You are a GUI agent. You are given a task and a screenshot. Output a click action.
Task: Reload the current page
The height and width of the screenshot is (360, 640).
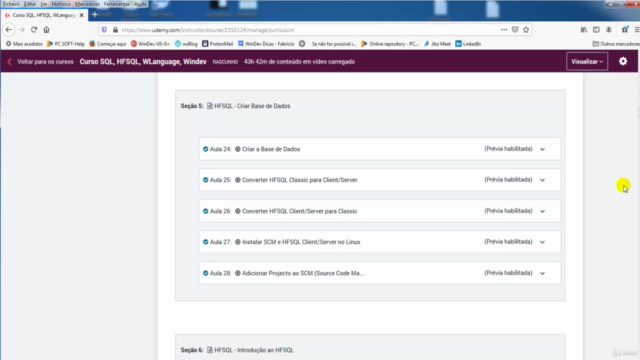pos(34,30)
